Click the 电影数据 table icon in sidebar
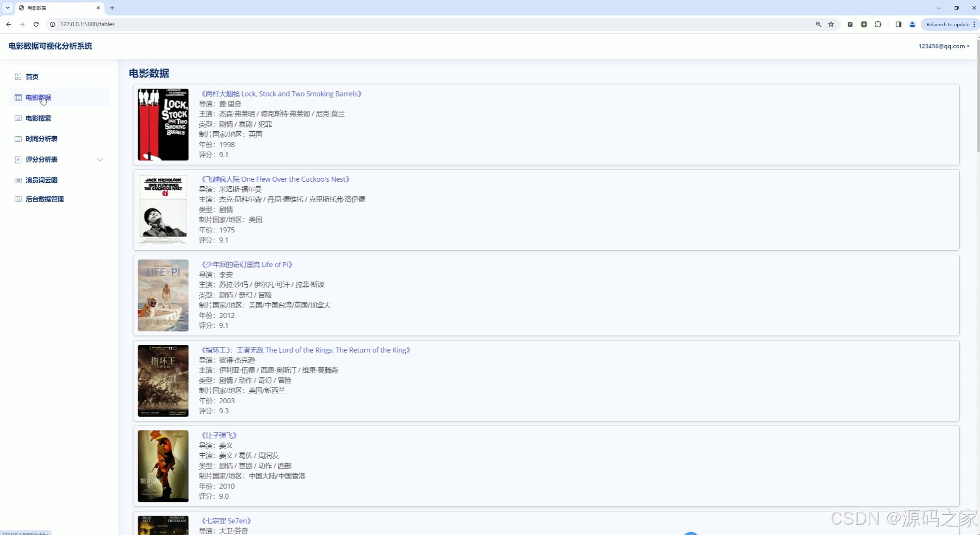 [18, 98]
